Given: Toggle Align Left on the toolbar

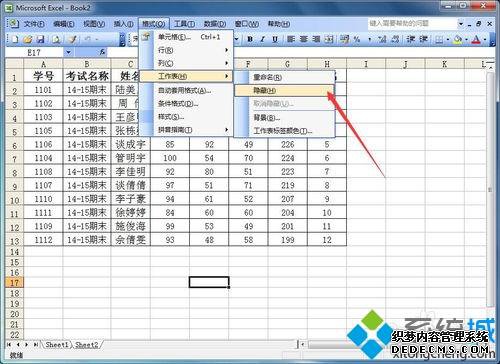Looking at the screenshot, I should [291, 39].
